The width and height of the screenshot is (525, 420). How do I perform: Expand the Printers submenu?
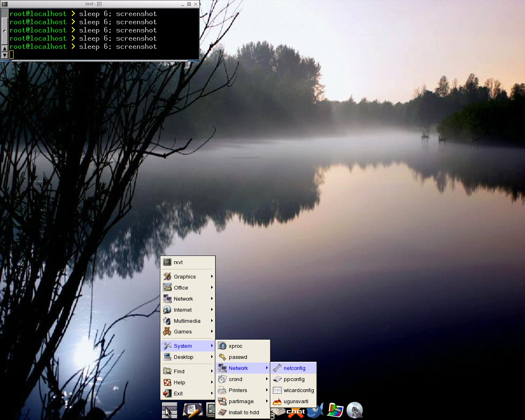coord(243,390)
